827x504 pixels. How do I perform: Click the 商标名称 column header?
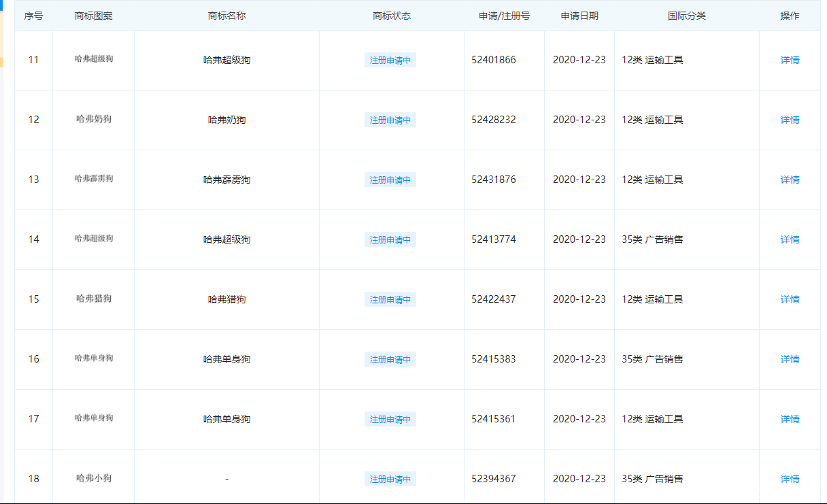226,16
